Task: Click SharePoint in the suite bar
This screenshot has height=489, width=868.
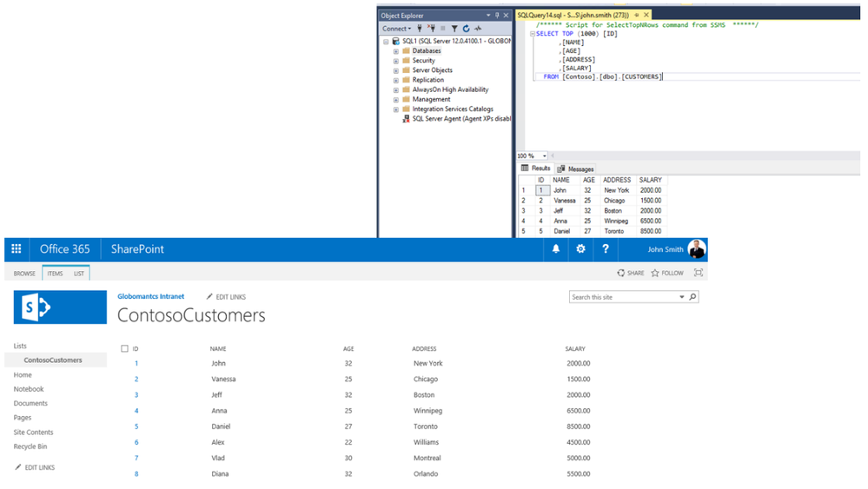Action: tap(137, 249)
